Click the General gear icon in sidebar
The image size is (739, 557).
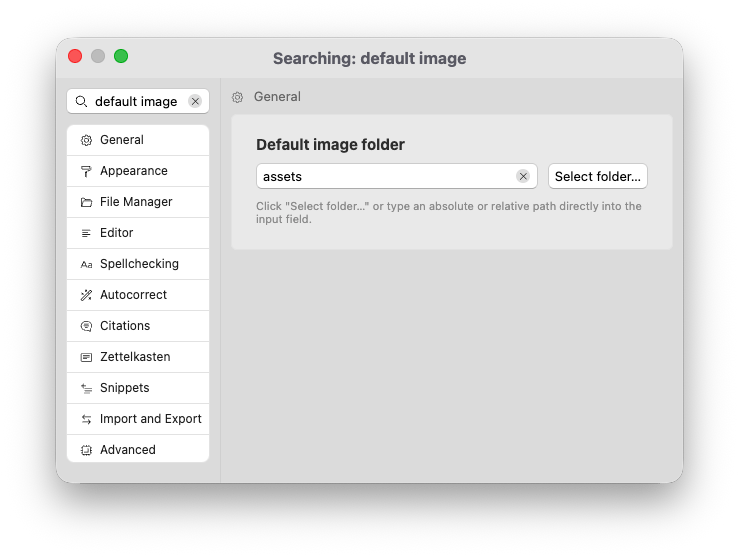coord(86,140)
